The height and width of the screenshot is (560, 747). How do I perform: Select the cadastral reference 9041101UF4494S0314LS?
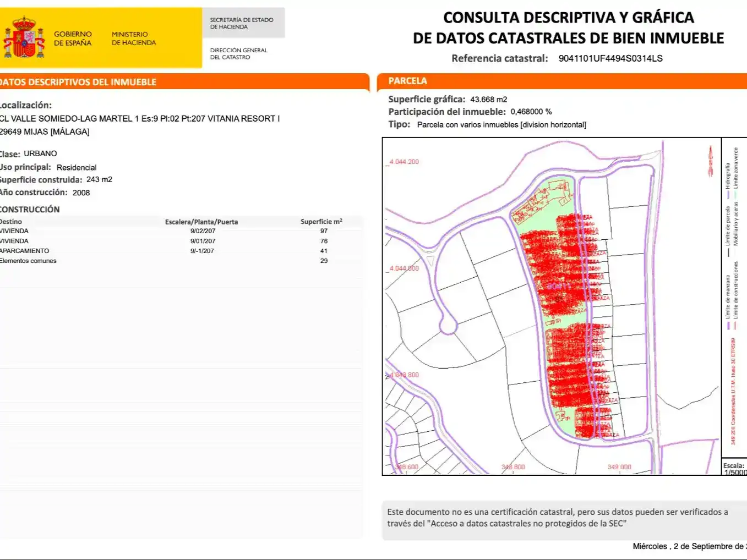[610, 58]
